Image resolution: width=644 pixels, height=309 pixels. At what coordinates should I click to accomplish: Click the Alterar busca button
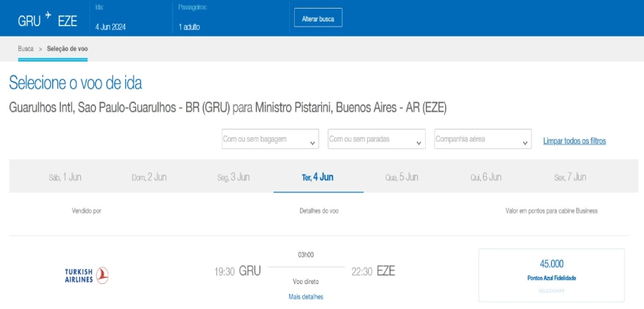click(x=318, y=19)
